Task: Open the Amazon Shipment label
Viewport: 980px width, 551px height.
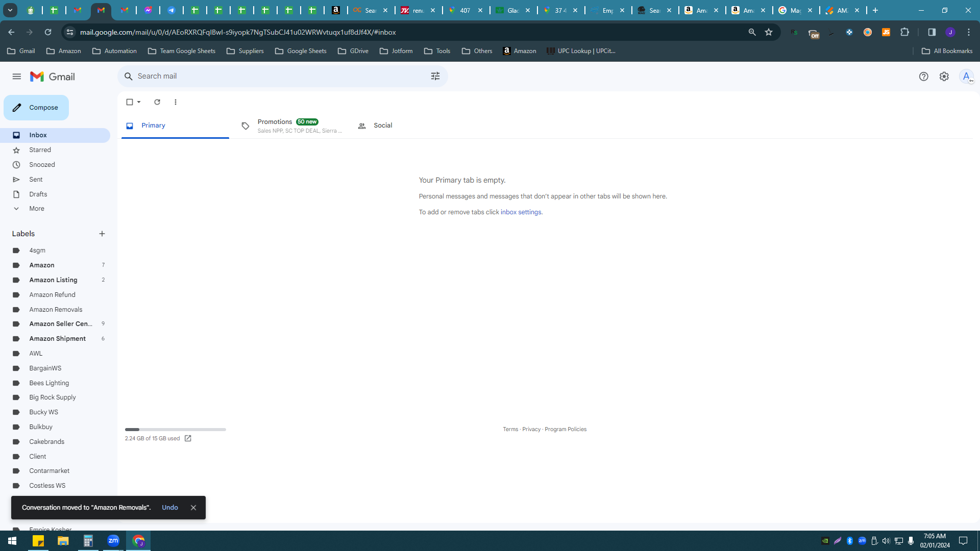Action: coord(55,339)
